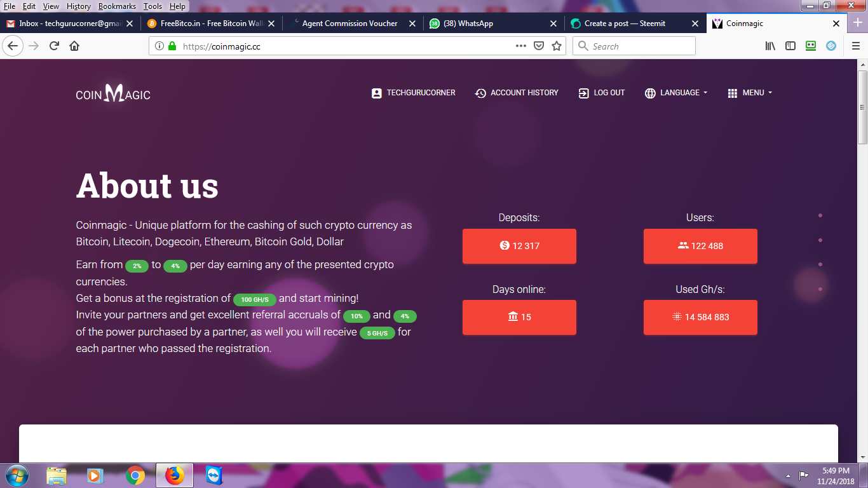This screenshot has height=488, width=868.
Task: Click the Users people icon
Action: coord(683,245)
